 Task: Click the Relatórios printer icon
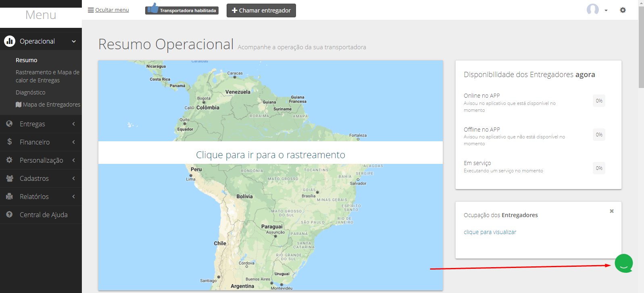9,196
